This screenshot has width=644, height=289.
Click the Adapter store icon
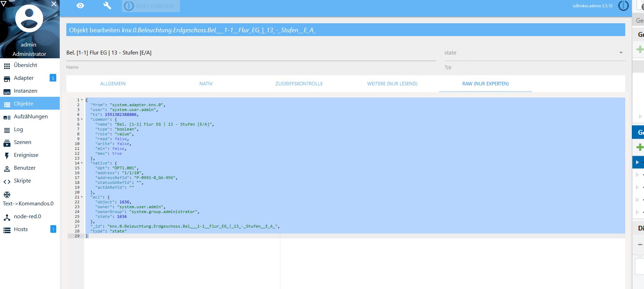(7, 79)
